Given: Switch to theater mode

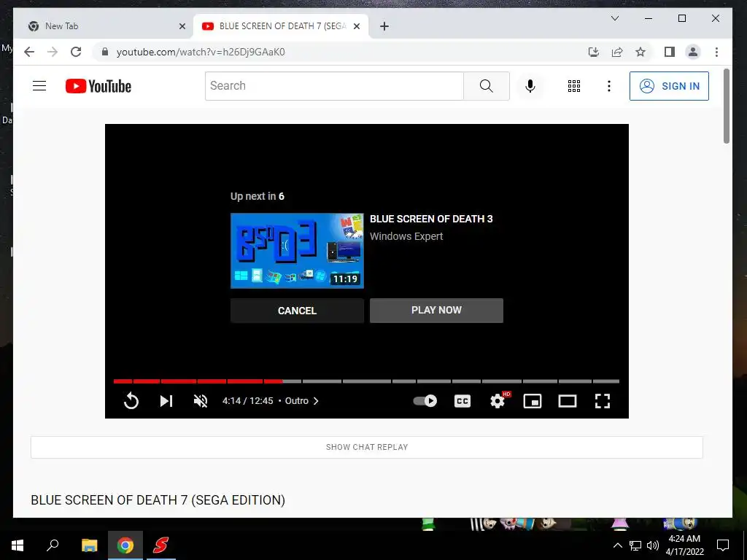Looking at the screenshot, I should [568, 401].
